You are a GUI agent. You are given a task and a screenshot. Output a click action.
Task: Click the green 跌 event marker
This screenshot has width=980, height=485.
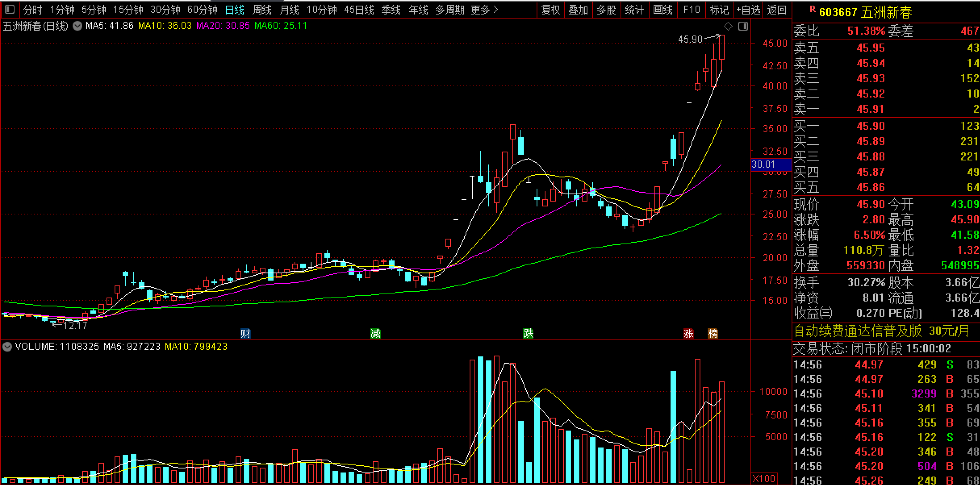[528, 333]
